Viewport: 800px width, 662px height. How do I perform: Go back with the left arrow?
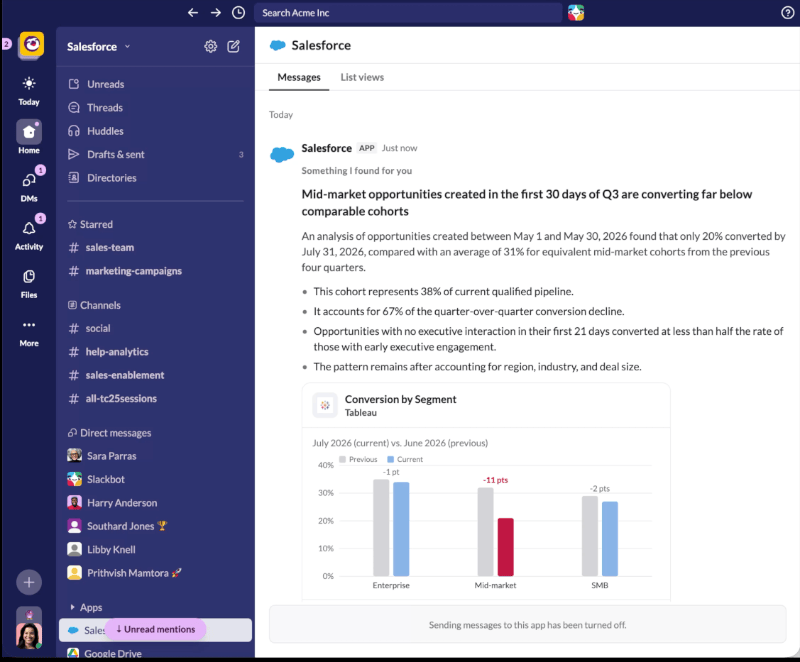(x=193, y=13)
